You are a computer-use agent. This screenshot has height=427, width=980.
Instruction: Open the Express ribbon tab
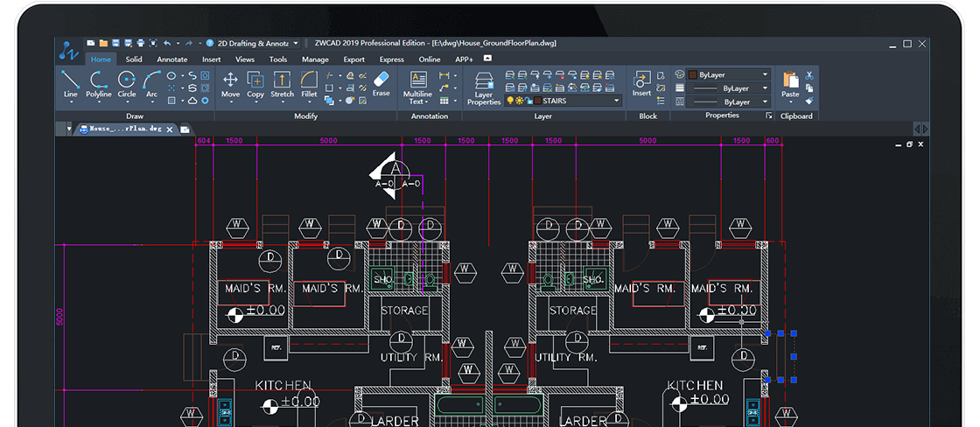click(x=391, y=59)
